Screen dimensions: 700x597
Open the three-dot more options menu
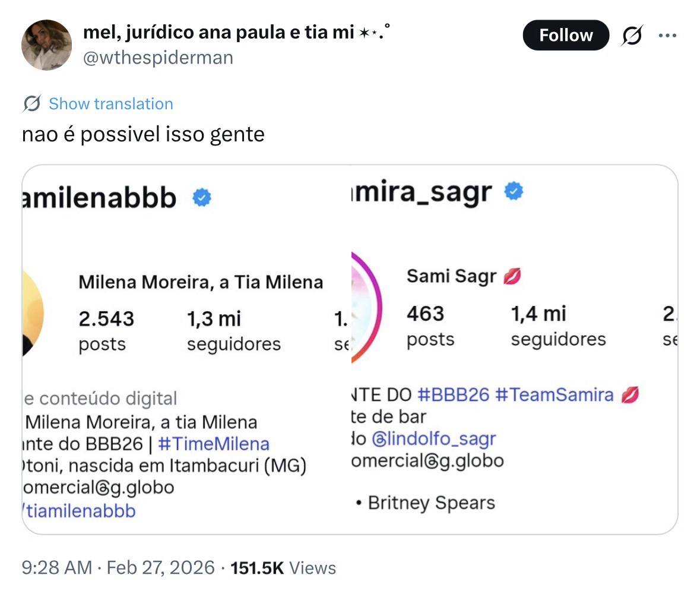point(668,36)
